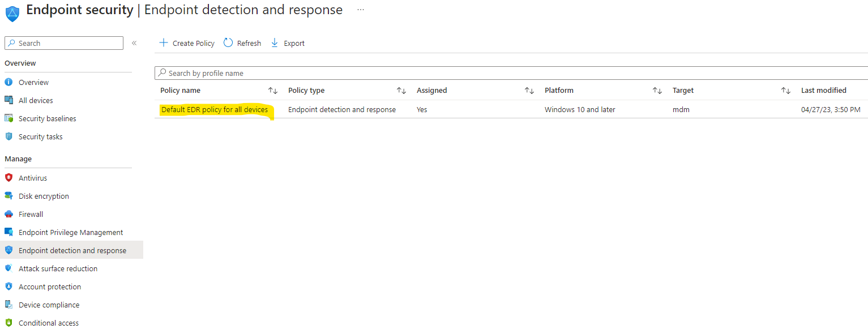Click the Export button label
Image resolution: width=868 pixels, height=329 pixels.
coord(294,43)
